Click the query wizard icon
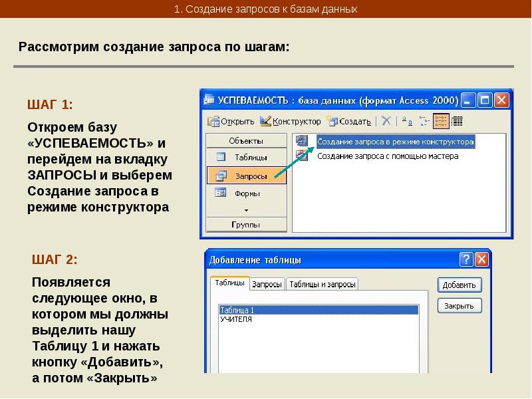The image size is (532, 399). (x=302, y=156)
